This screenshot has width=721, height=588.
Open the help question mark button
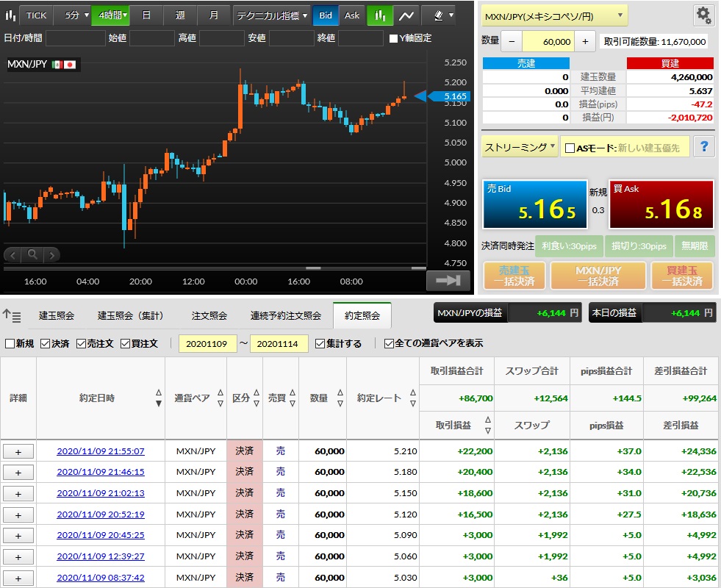coord(704,147)
